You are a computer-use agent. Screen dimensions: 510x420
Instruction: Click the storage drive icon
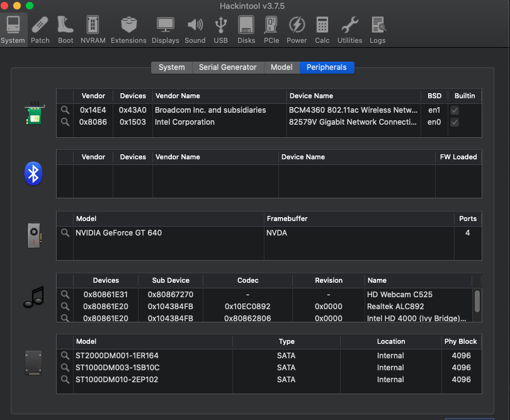click(33, 363)
